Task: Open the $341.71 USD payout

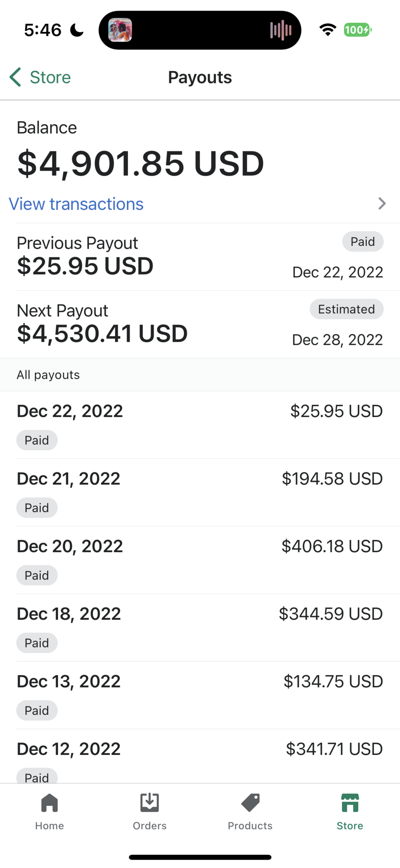Action: (x=200, y=757)
